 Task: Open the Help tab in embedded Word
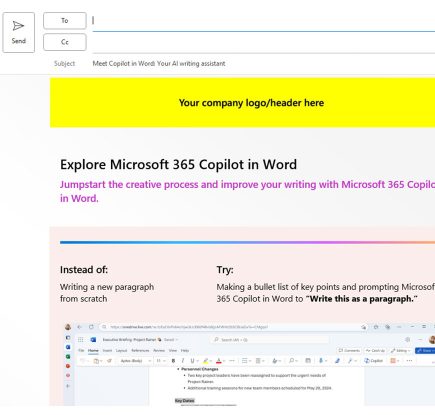(x=185, y=350)
